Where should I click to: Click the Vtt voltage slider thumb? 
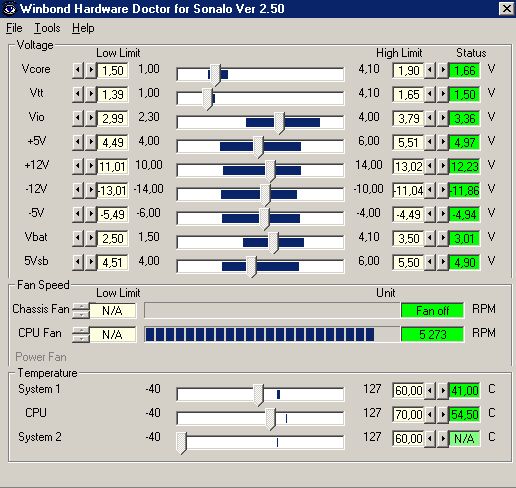[208, 99]
